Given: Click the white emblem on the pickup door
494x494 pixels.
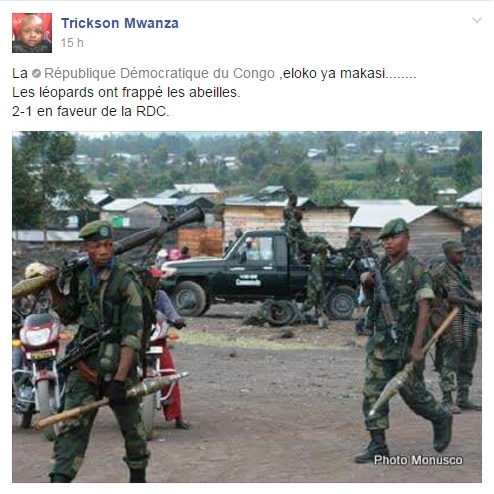Looking at the screenshot, I should (x=248, y=281).
